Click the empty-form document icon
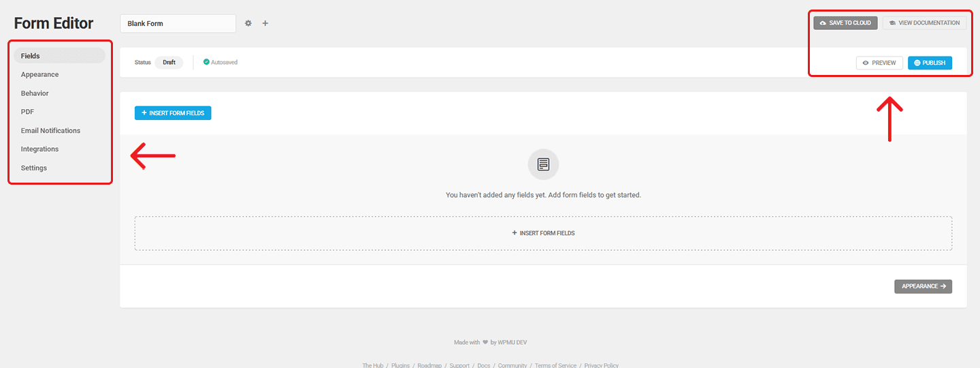Screen dimensions: 980x368 [x=543, y=164]
